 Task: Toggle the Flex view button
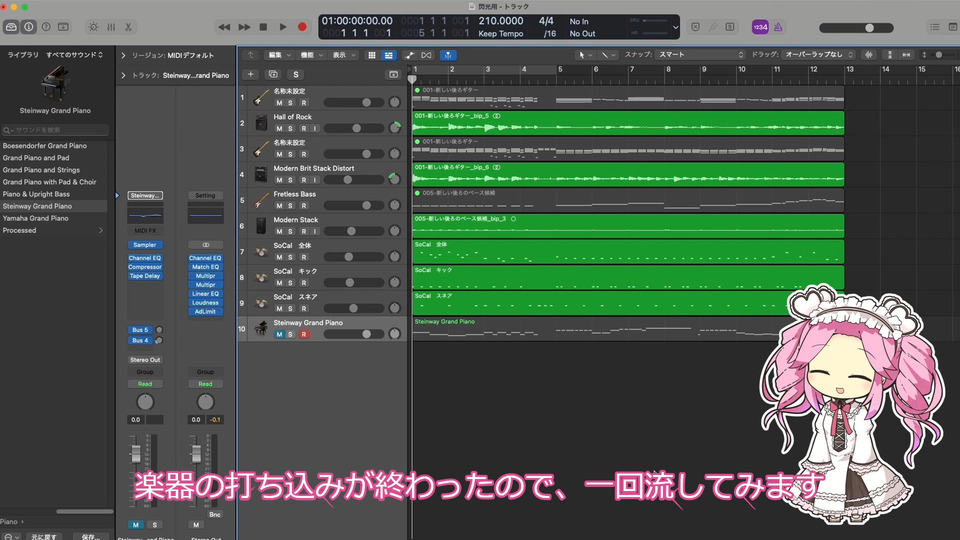coord(427,55)
